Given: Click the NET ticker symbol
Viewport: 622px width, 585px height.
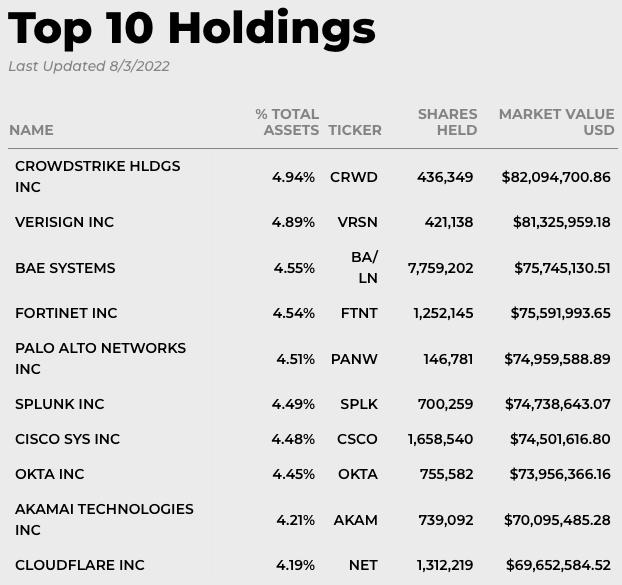Looking at the screenshot, I should pos(363,565).
